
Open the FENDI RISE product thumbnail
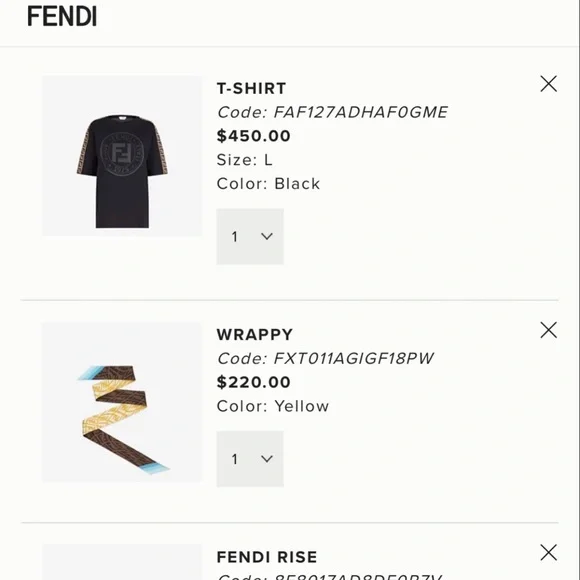pyautogui.click(x=122, y=562)
